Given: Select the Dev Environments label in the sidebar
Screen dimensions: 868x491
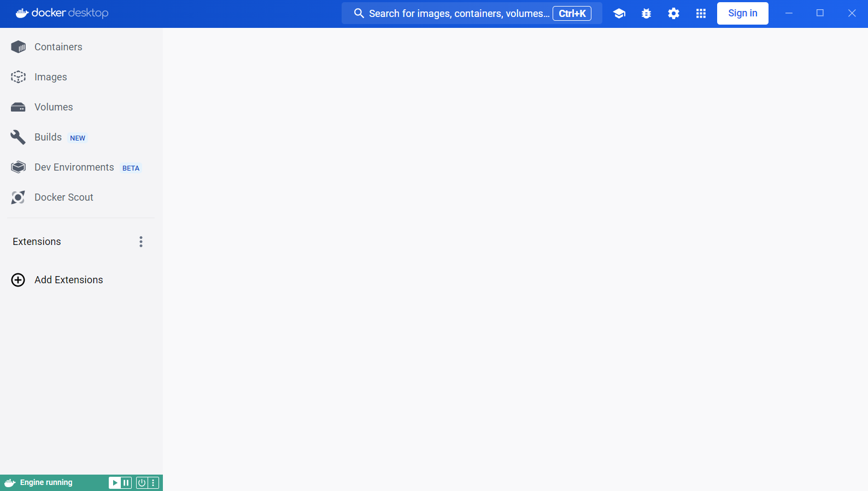Looking at the screenshot, I should (x=74, y=167).
